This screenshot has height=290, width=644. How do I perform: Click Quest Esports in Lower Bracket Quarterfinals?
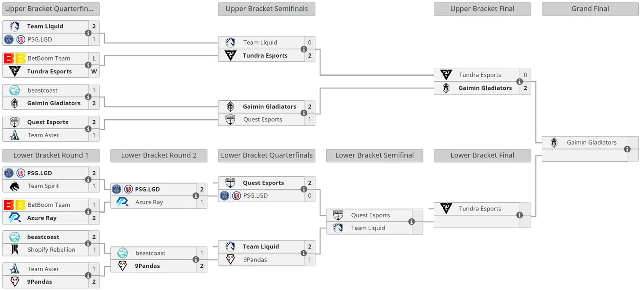coord(263,183)
